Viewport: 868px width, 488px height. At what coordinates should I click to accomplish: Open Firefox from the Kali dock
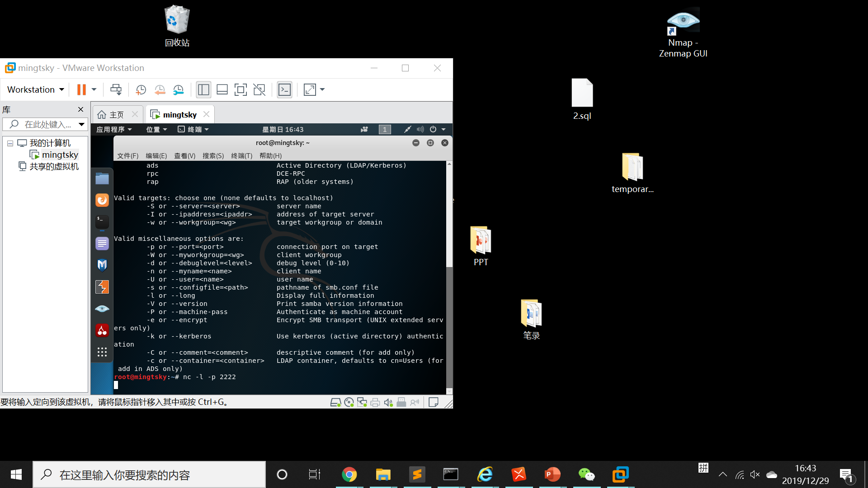pyautogui.click(x=102, y=200)
